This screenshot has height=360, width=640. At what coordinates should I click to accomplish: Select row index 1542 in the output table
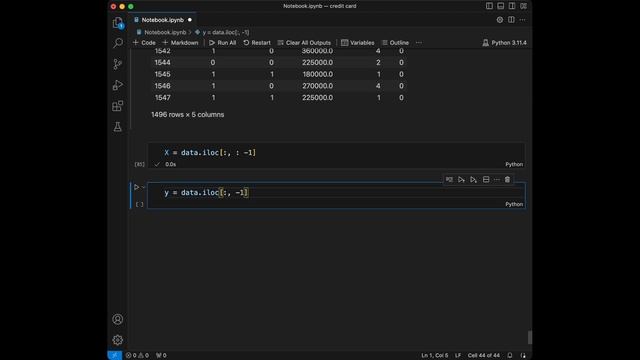[x=162, y=51]
